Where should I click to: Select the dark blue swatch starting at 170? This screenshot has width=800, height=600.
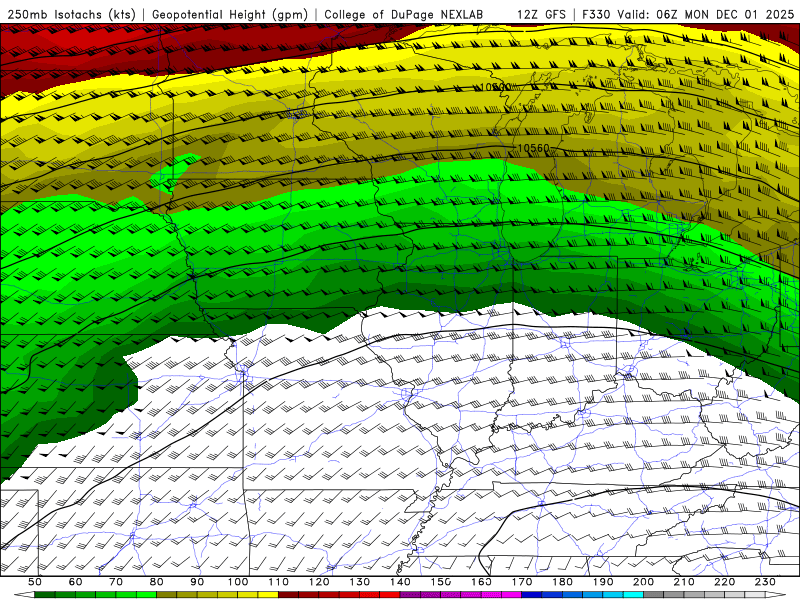pyautogui.click(x=532, y=595)
